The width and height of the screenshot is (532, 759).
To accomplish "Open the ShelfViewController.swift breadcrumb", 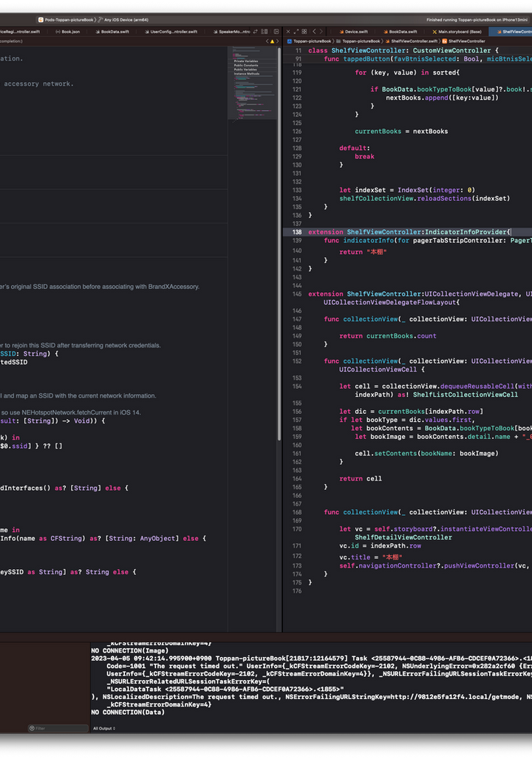I will 412,41.
